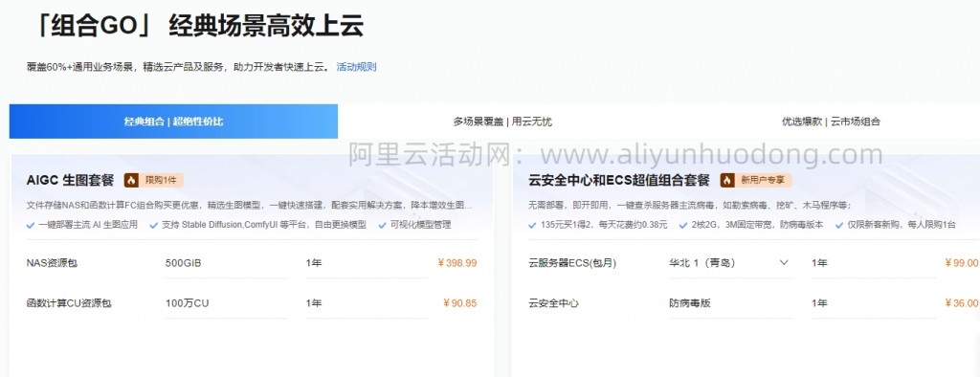Click the 新用户专享 badge
The width and height of the screenshot is (980, 377).
tap(756, 181)
